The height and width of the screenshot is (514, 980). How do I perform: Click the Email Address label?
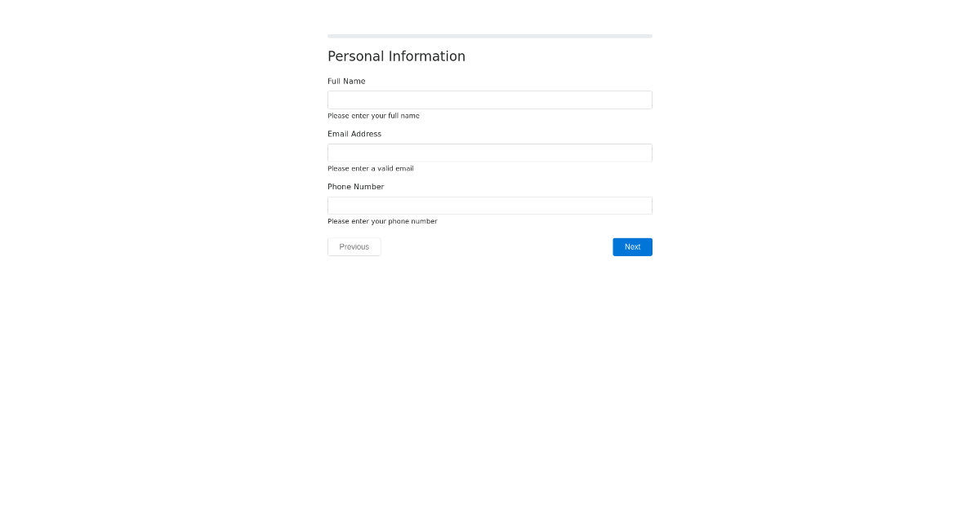pyautogui.click(x=354, y=134)
